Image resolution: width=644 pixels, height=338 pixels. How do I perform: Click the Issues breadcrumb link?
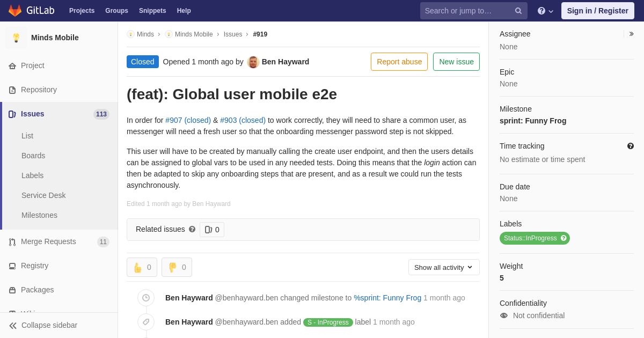coord(233,34)
